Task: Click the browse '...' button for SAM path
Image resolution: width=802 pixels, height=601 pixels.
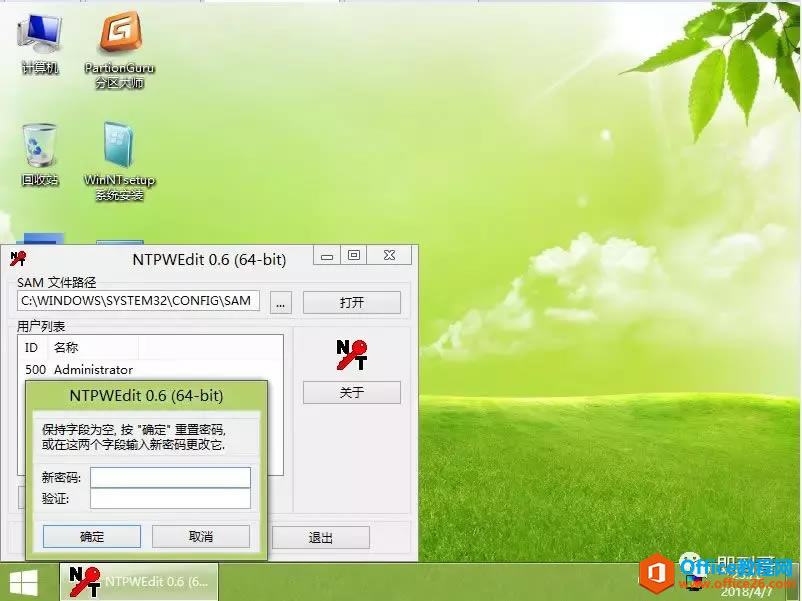Action: 280,303
